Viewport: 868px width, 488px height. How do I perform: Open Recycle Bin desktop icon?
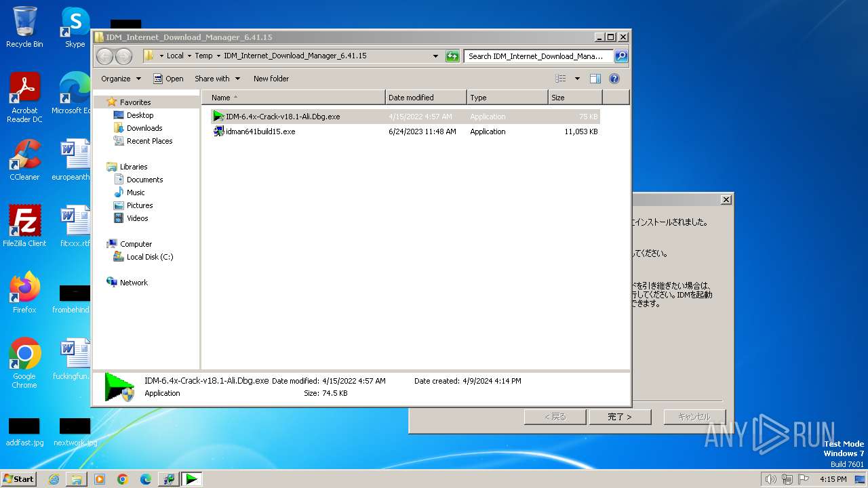click(24, 27)
